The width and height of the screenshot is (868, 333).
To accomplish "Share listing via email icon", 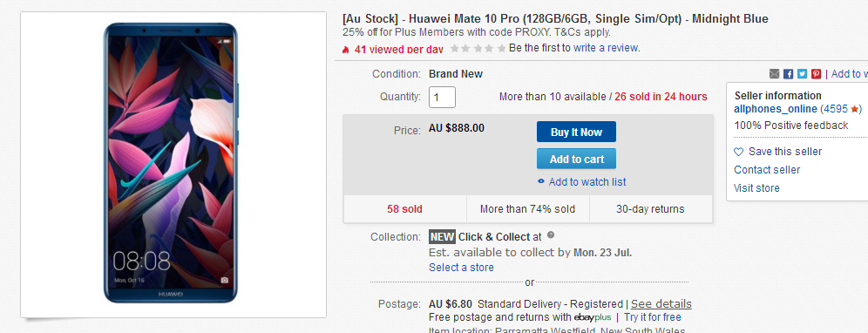I will (774, 74).
